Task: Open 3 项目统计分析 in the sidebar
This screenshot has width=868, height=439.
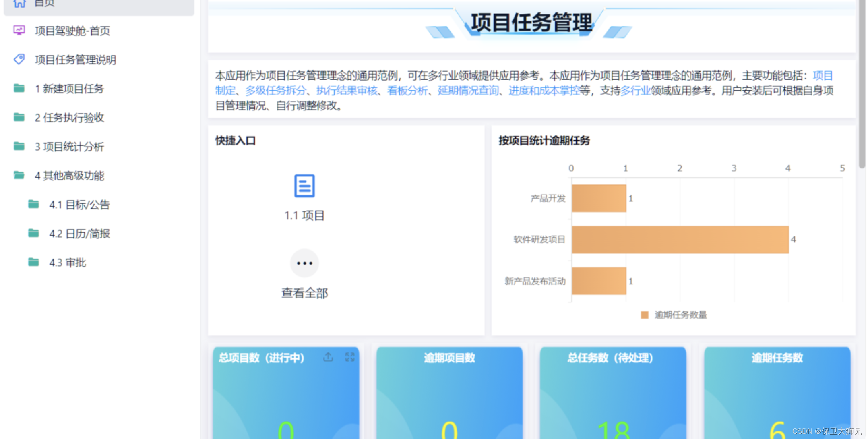Action: [x=69, y=147]
